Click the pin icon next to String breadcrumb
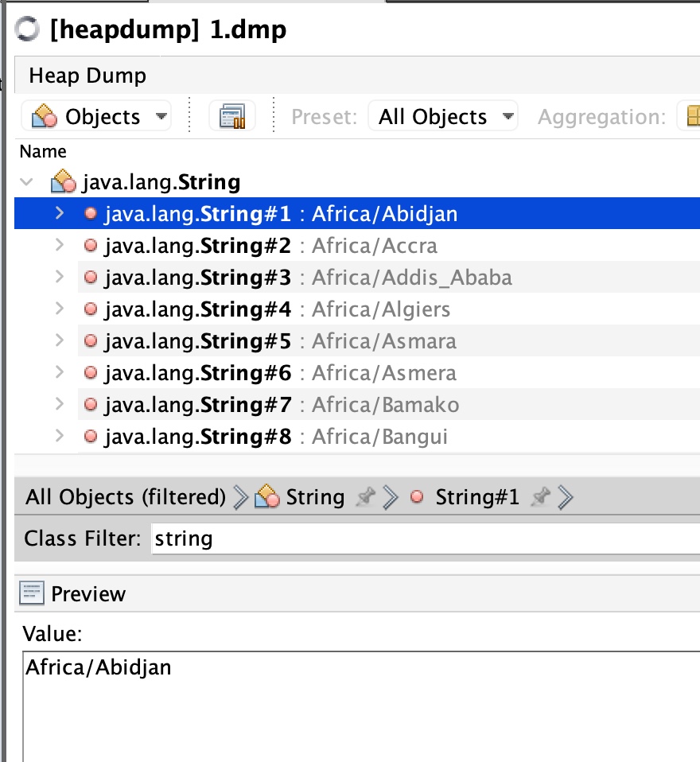This screenshot has width=700, height=762. pos(365,498)
